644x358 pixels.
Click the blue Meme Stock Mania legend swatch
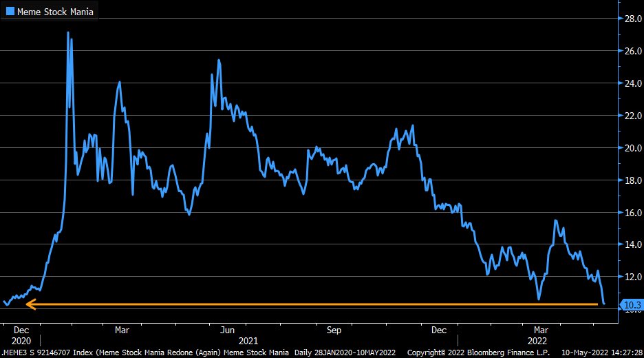pos(10,12)
